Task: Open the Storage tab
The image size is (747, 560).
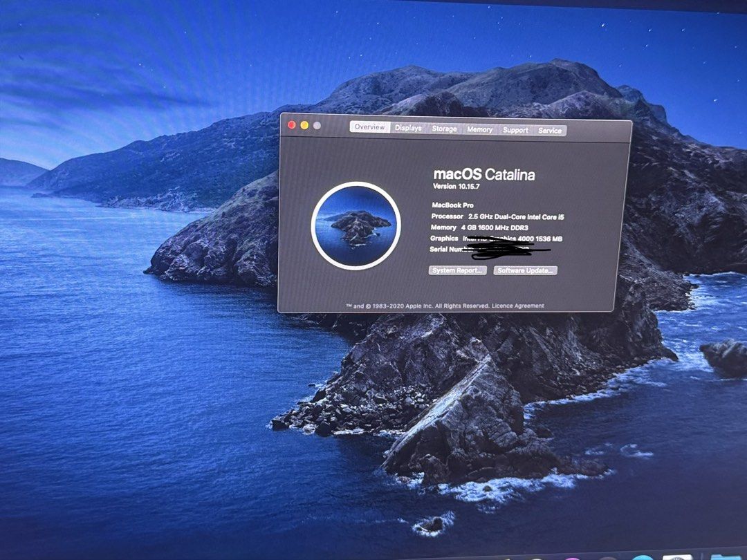Action: point(445,129)
